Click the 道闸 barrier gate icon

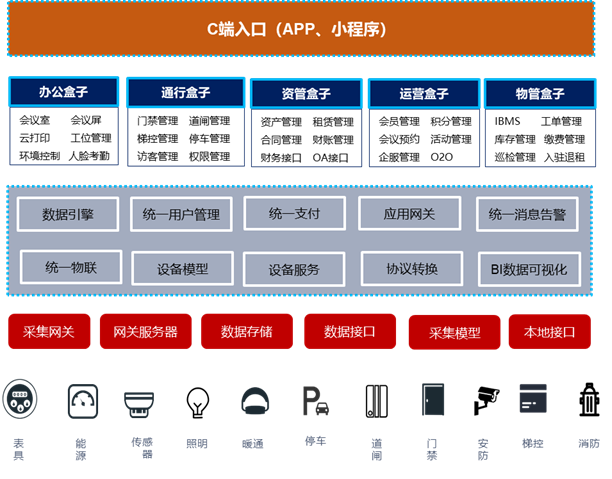coord(376,401)
